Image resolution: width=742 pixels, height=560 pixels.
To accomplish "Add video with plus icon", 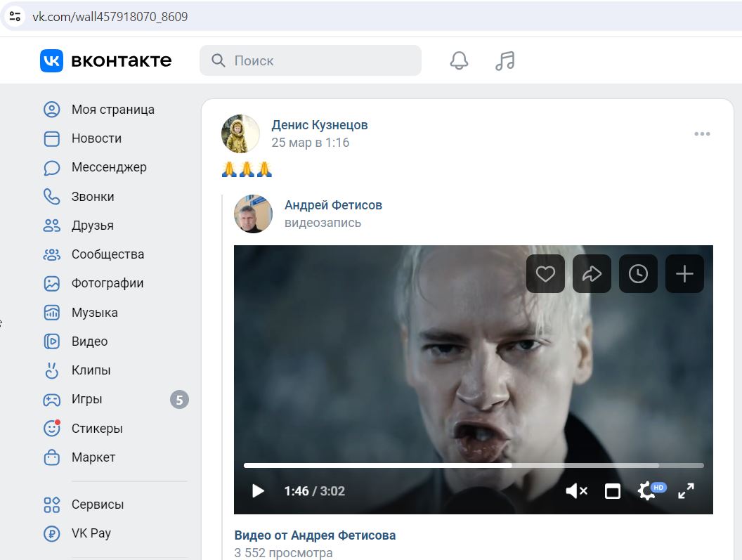I will [x=684, y=273].
